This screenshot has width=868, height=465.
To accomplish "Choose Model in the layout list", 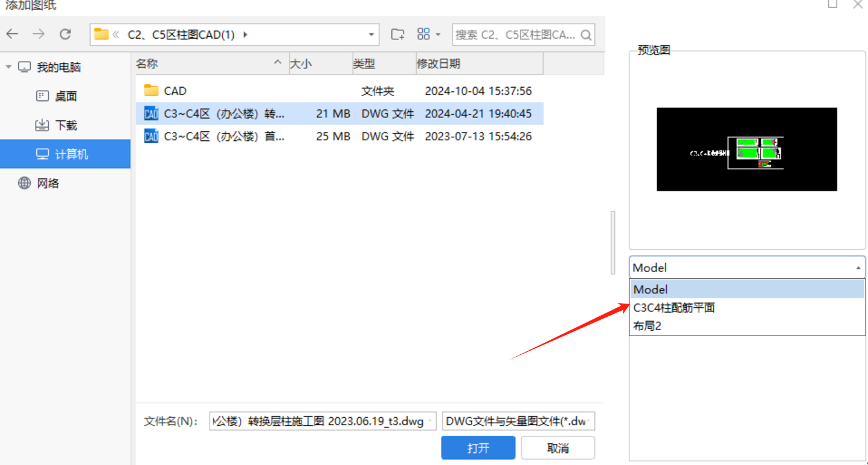I will tap(747, 289).
